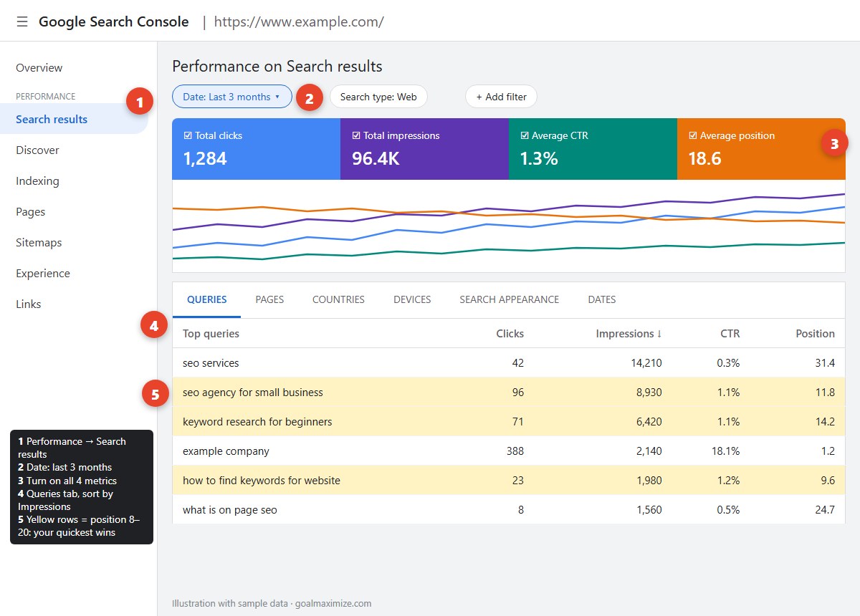Select the 'example company' query row
Screen dimensions: 860x616
click(509, 451)
